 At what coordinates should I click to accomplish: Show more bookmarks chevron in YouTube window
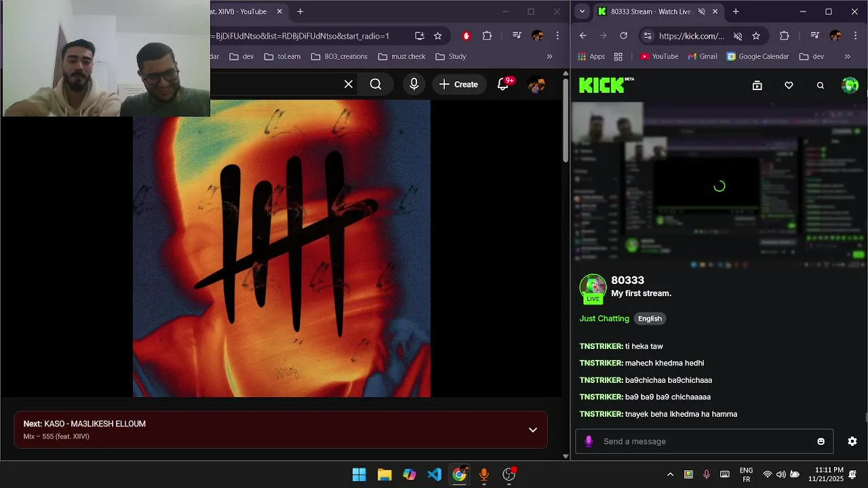point(549,56)
